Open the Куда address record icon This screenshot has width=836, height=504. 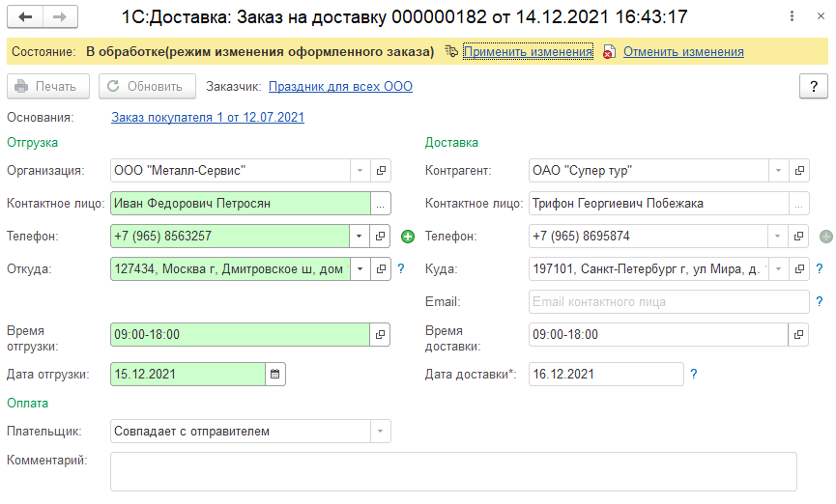coord(799,269)
